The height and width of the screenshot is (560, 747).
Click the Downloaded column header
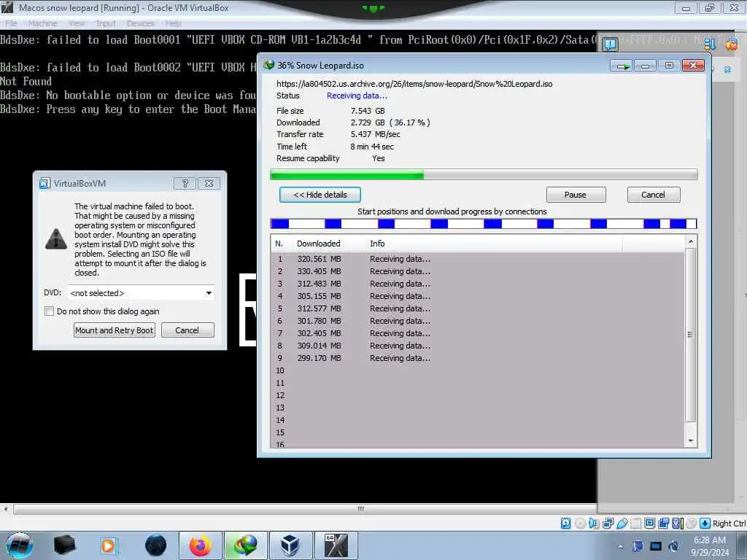(x=329, y=244)
